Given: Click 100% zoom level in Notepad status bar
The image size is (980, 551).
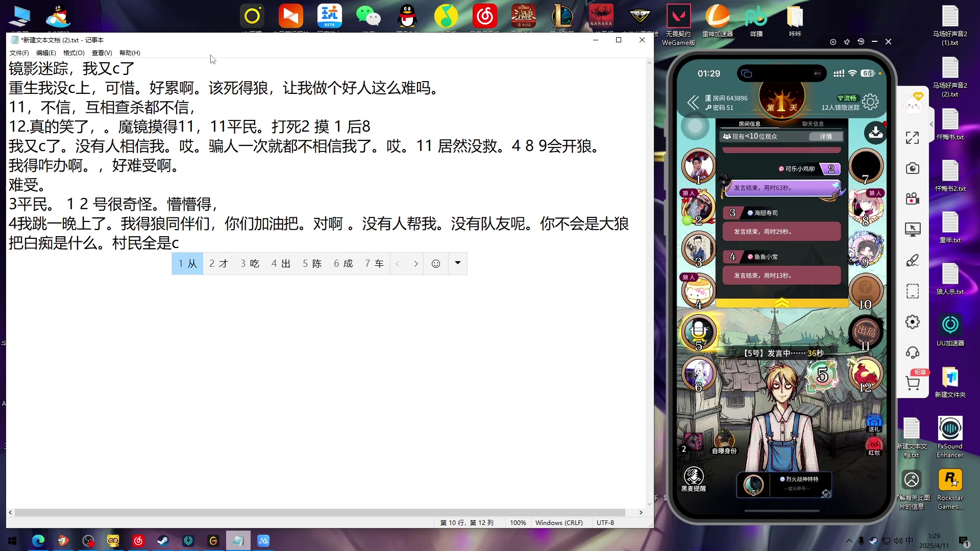Looking at the screenshot, I should coord(518,523).
